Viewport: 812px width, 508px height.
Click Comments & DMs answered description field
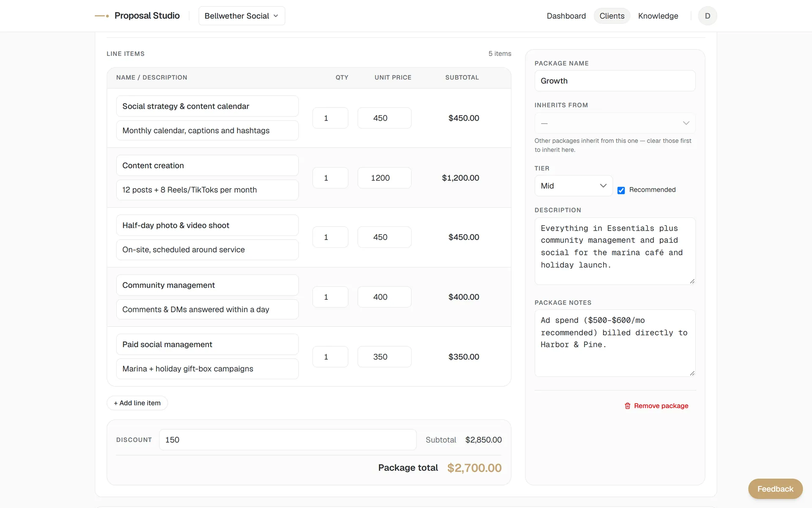click(207, 309)
